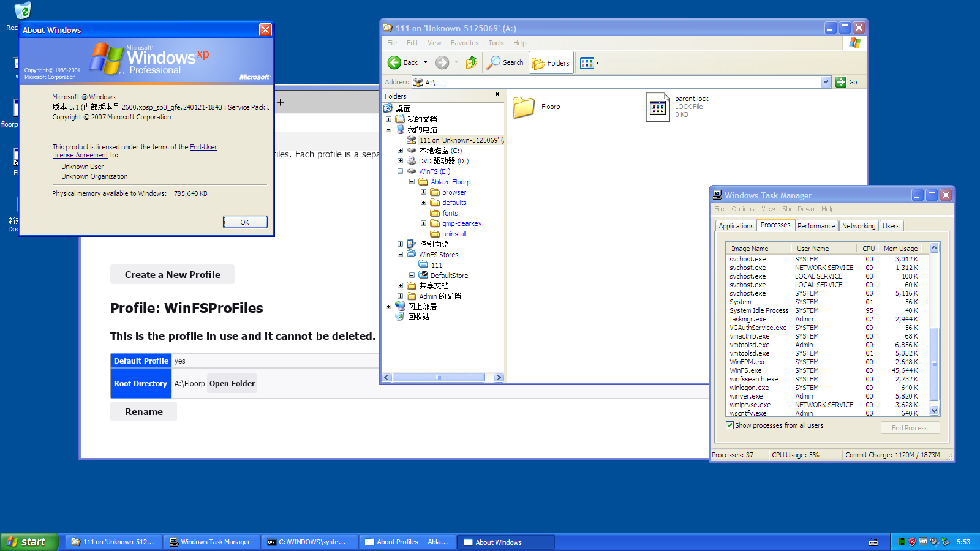Collapse the Ablaze Floorp folder node
The height and width of the screenshot is (551, 980).
(412, 182)
